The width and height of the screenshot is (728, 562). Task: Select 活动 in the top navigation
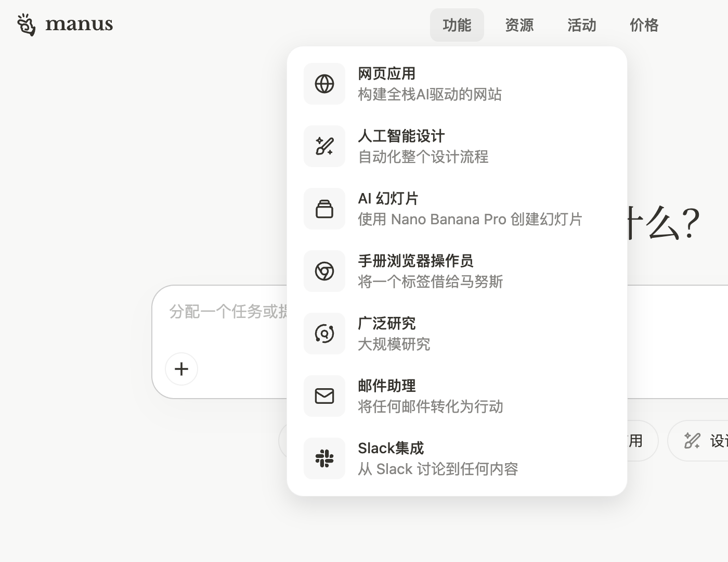581,24
